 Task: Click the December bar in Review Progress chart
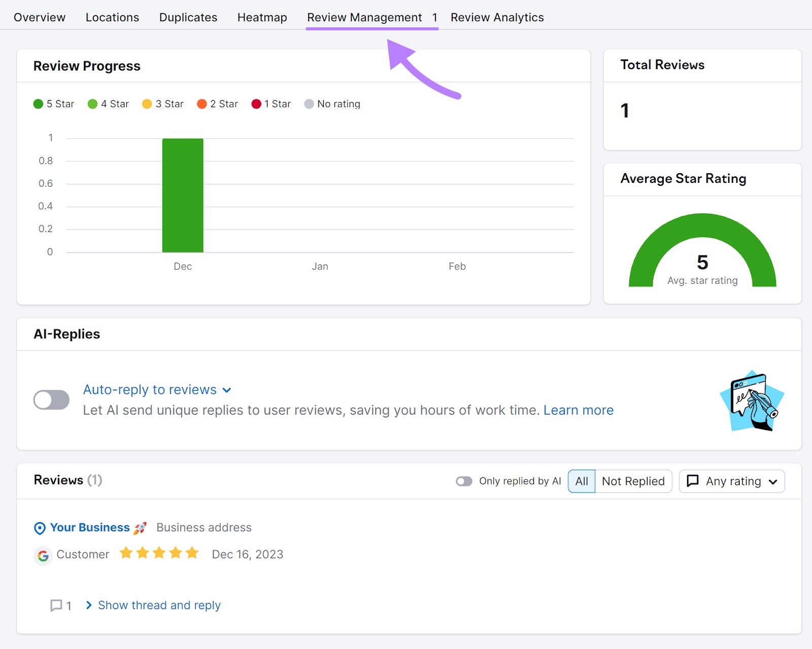point(182,196)
